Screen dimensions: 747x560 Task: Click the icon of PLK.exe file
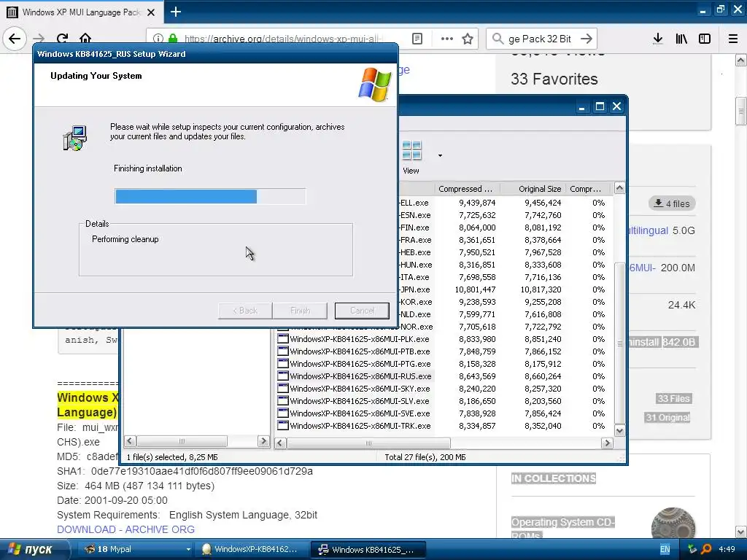click(283, 339)
